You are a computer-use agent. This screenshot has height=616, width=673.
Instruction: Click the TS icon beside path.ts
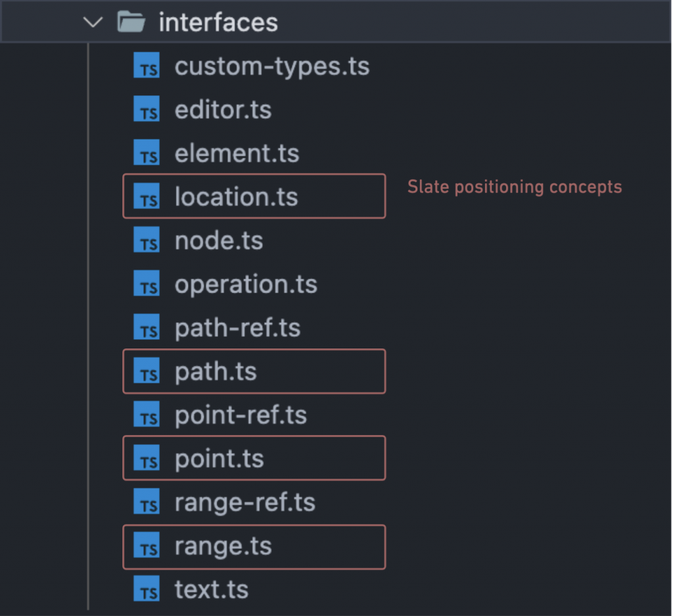[147, 372]
